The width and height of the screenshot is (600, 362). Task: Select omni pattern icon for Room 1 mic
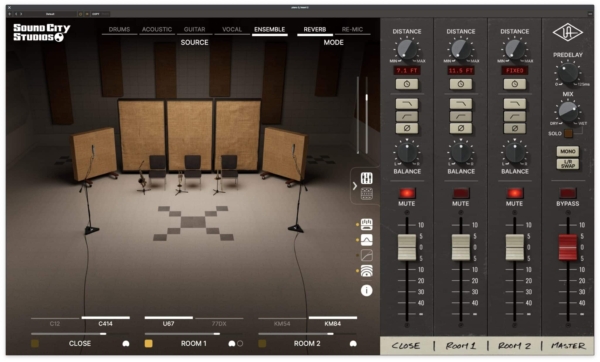[x=240, y=344]
